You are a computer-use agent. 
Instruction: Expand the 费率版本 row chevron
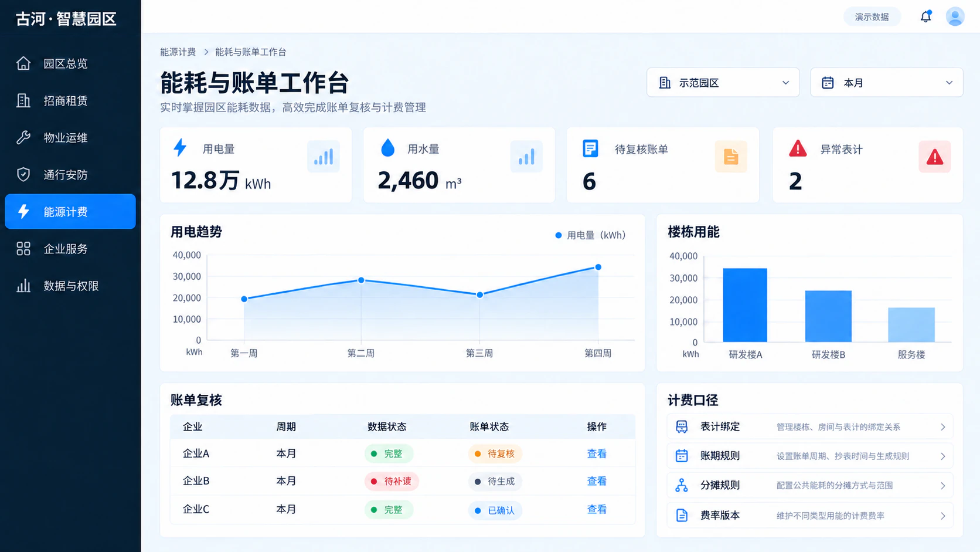click(942, 516)
